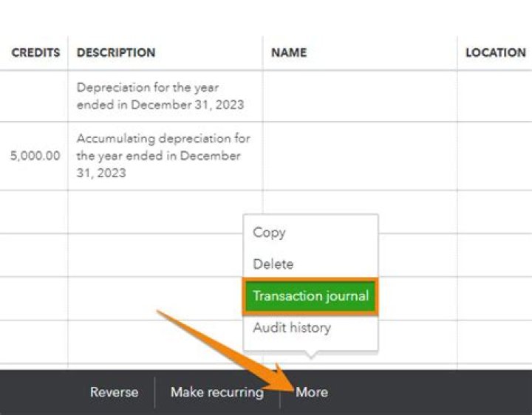Click the Location cell in the 5,000.00 row
Image resolution: width=532 pixels, height=415 pixels.
point(494,156)
